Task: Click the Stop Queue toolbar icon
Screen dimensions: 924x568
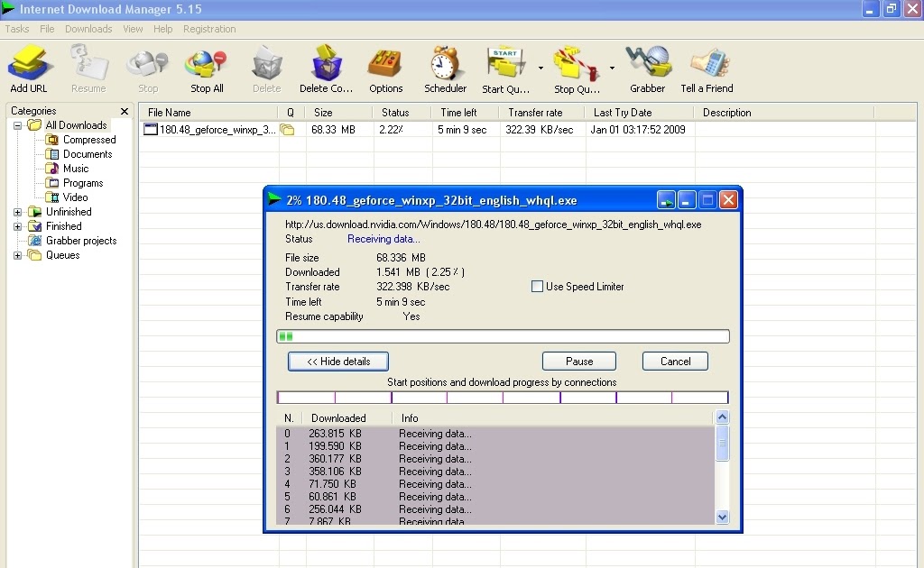Action: pos(576,64)
